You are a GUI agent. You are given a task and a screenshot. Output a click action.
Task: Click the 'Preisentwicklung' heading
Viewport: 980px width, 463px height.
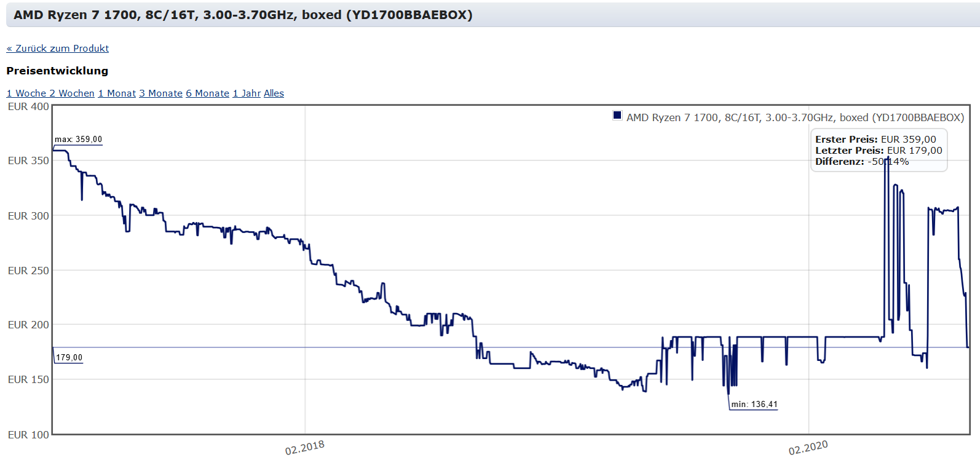point(57,71)
